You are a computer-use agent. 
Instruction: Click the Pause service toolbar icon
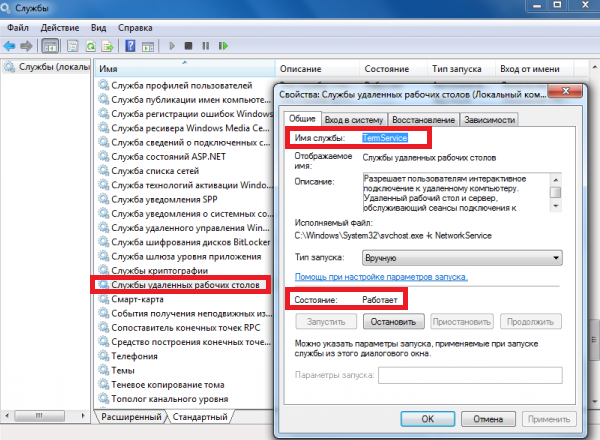point(205,46)
